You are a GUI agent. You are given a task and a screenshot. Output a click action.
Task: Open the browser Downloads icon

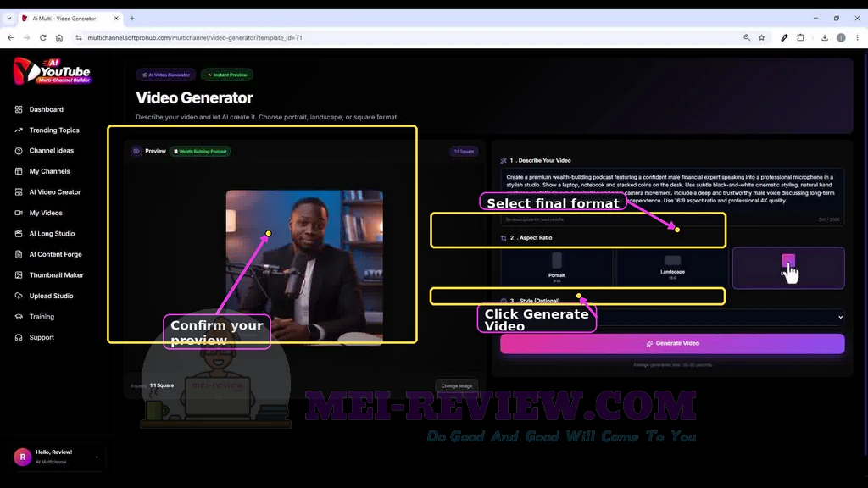pos(824,37)
